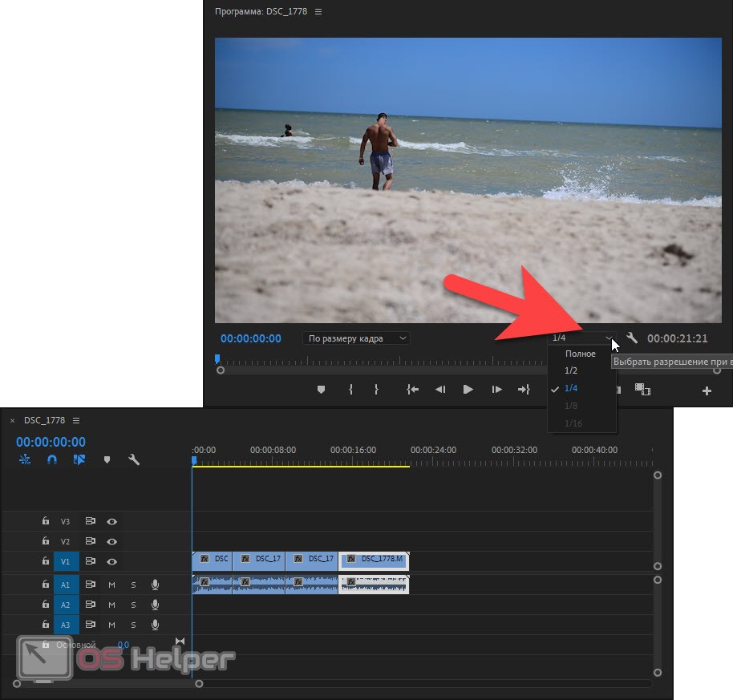Select the DSC_1778.M clip on V1
The height and width of the screenshot is (700, 733).
pos(375,560)
